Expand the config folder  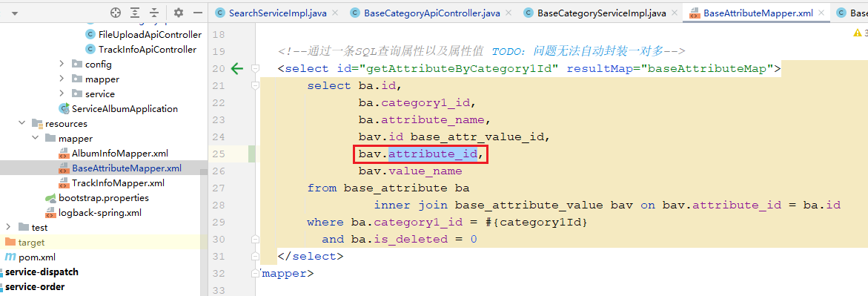coord(62,64)
